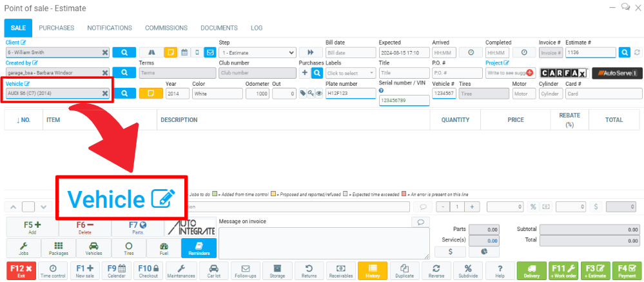
Task: Toggle the History button in bottom toolbar
Action: 372,270
